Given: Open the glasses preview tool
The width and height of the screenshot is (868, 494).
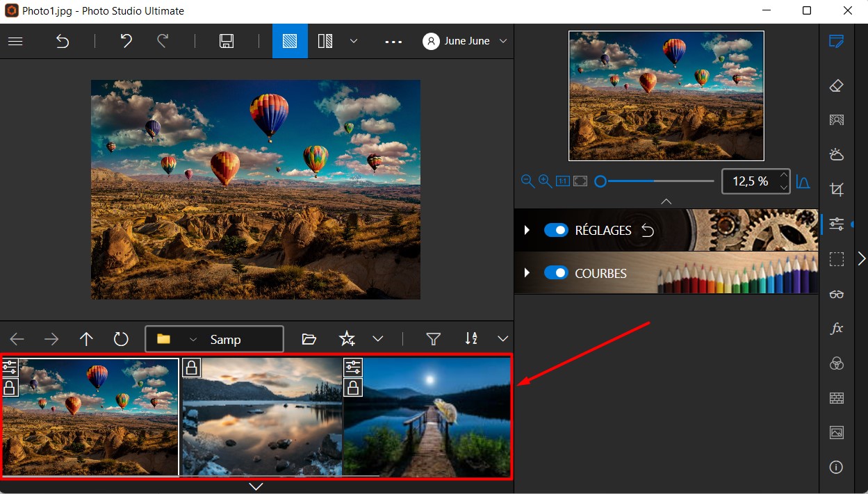Looking at the screenshot, I should [837, 294].
